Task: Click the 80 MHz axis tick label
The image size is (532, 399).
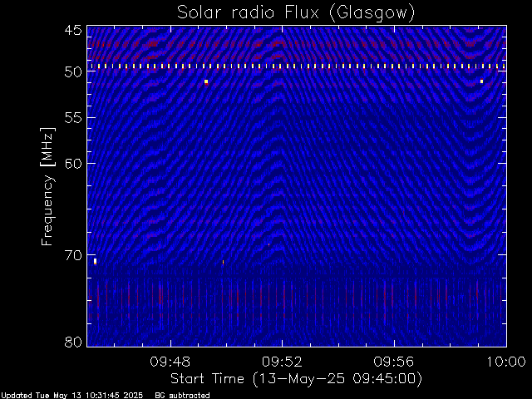Action: click(x=73, y=342)
